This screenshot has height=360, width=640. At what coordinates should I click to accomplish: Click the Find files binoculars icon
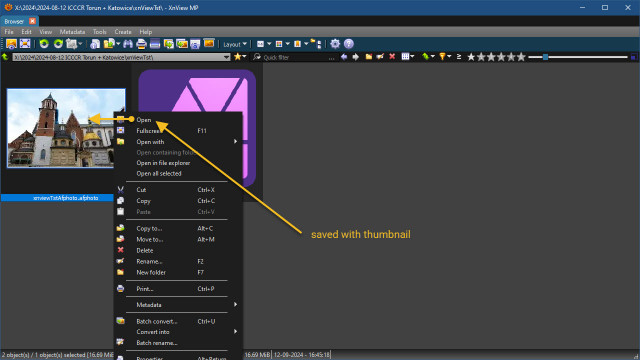128,44
